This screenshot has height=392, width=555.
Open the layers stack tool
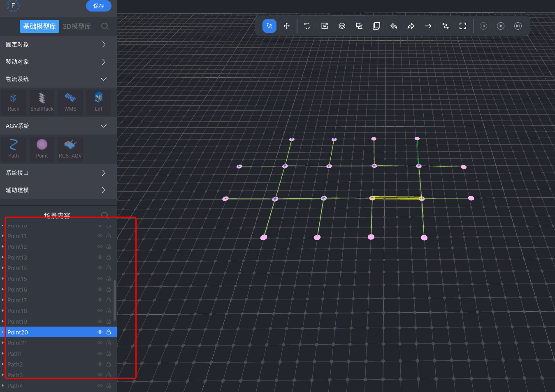click(x=342, y=26)
